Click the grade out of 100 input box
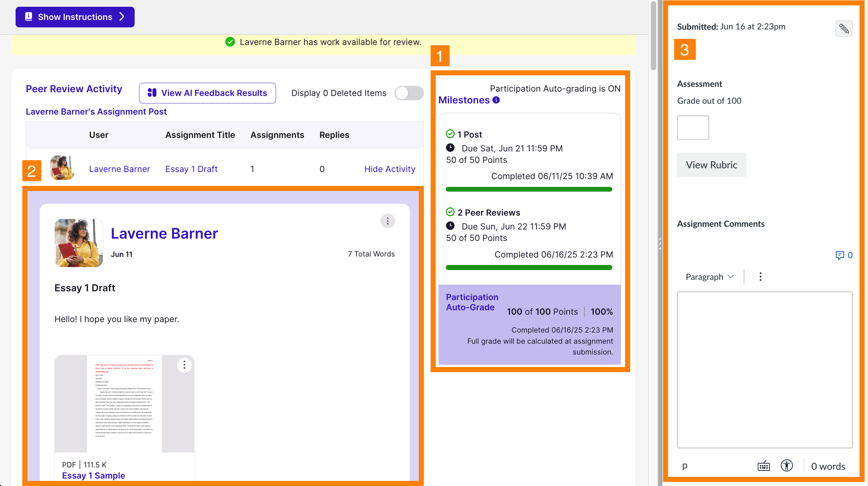 click(x=693, y=127)
